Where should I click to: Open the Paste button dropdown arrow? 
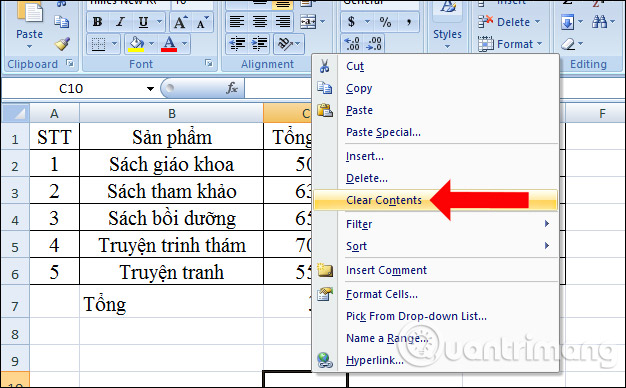pos(29,47)
